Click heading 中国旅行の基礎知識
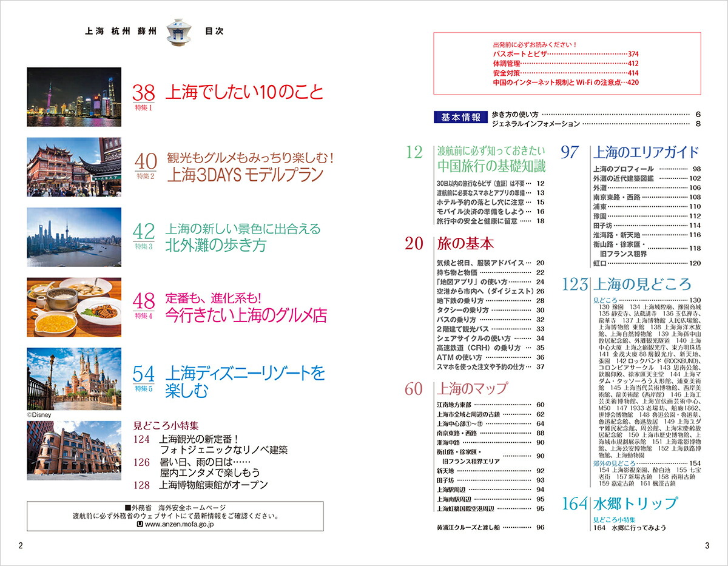 pyautogui.click(x=491, y=166)
